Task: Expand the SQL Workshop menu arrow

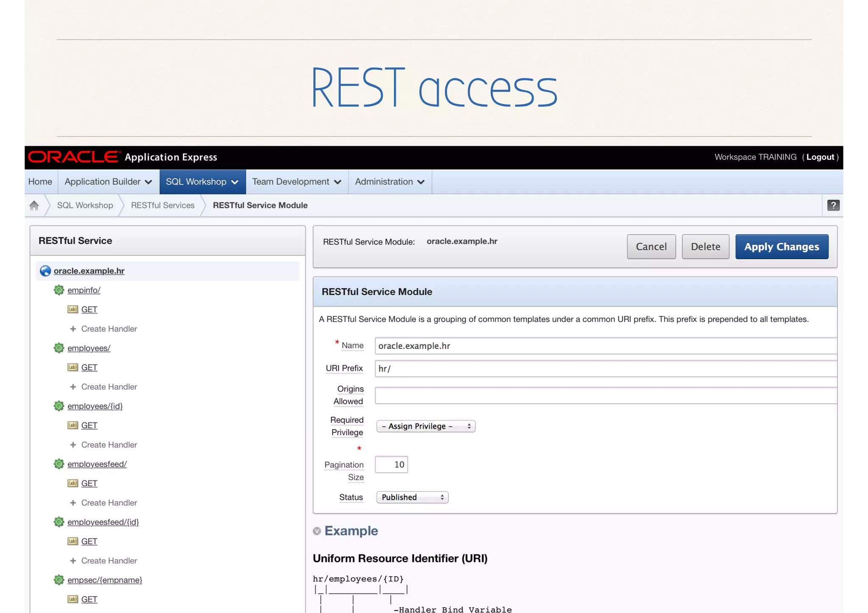Action: coord(235,182)
